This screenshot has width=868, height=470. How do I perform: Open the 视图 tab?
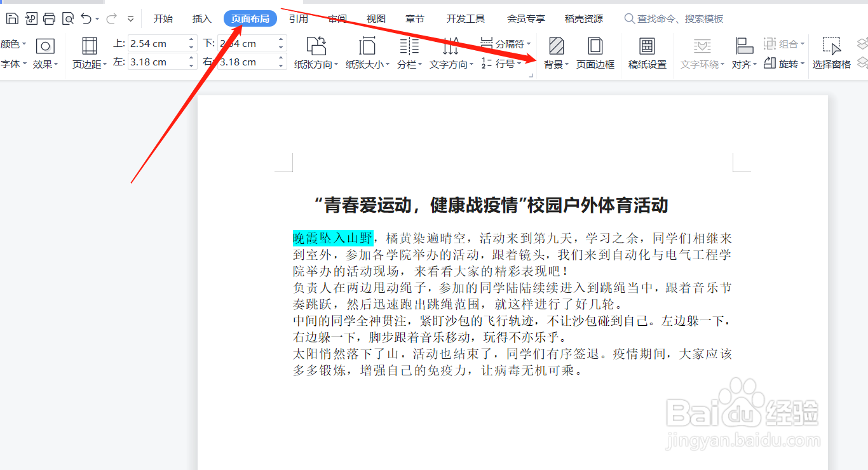pyautogui.click(x=376, y=18)
